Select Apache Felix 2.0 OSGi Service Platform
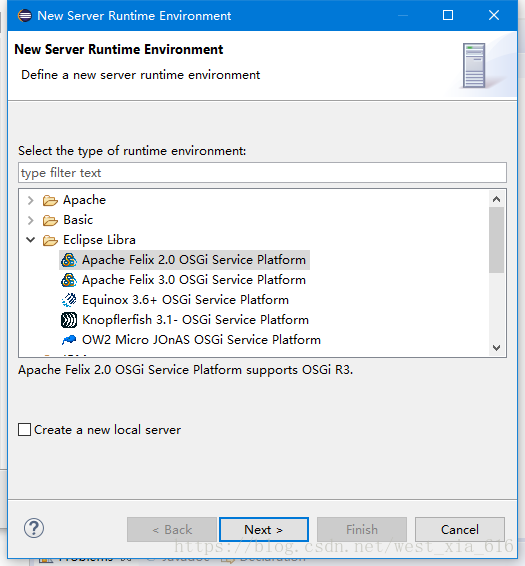Viewport: 525px width, 566px height. (x=194, y=260)
